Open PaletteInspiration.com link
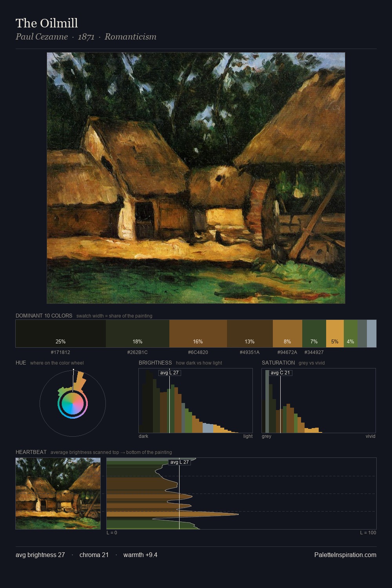Viewport: 392px width, 588px height. [345, 555]
